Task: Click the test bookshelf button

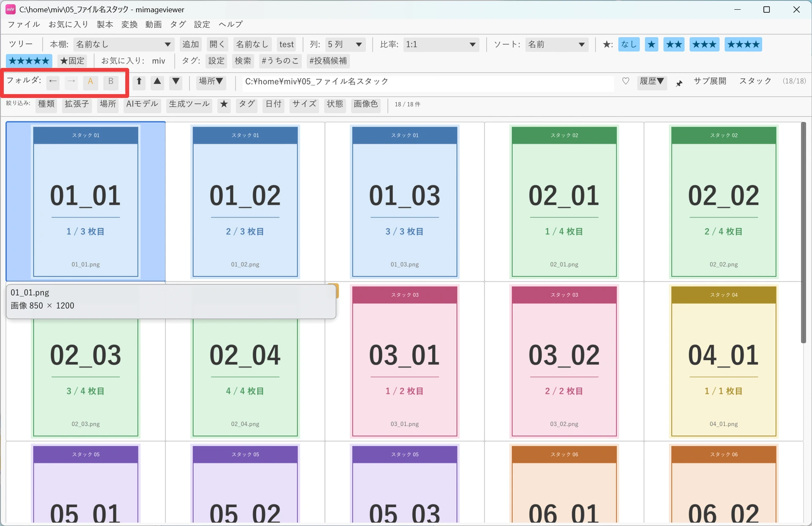Action: tap(286, 44)
